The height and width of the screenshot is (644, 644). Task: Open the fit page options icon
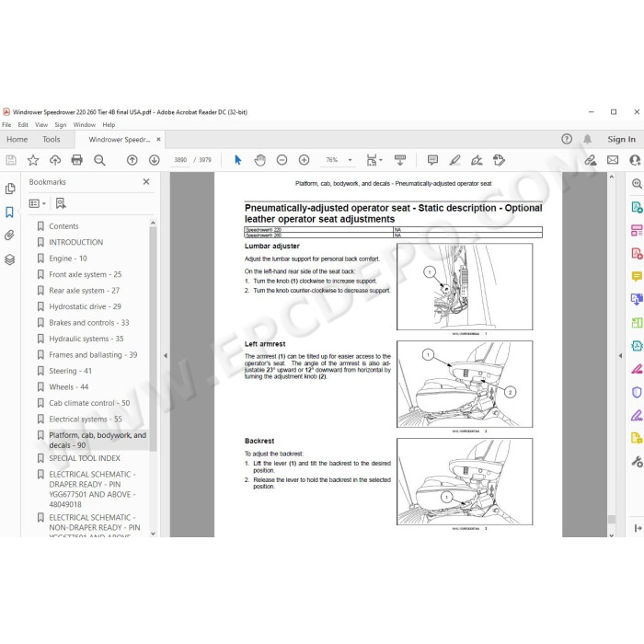(x=374, y=160)
